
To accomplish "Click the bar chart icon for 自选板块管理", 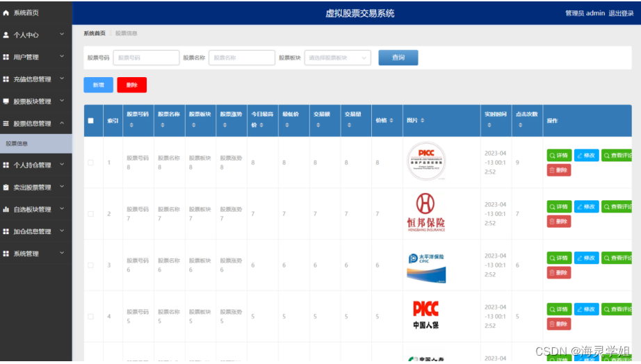I will (6, 209).
